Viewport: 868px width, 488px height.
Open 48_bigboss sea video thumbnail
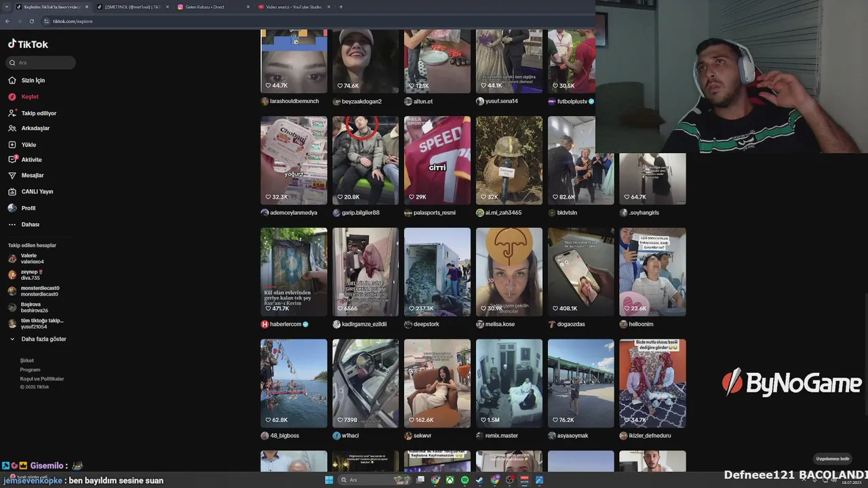(x=294, y=383)
